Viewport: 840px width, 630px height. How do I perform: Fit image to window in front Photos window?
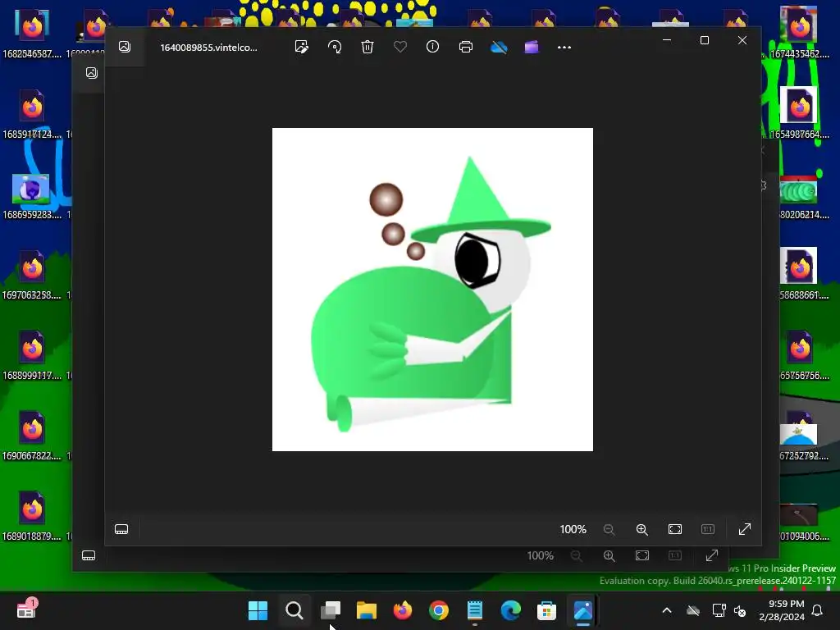675,529
